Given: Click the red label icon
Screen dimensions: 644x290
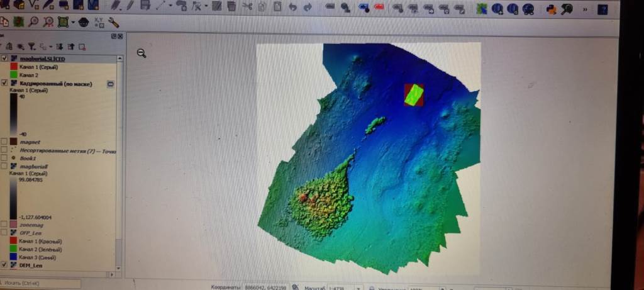Looking at the screenshot, I should (x=379, y=8).
